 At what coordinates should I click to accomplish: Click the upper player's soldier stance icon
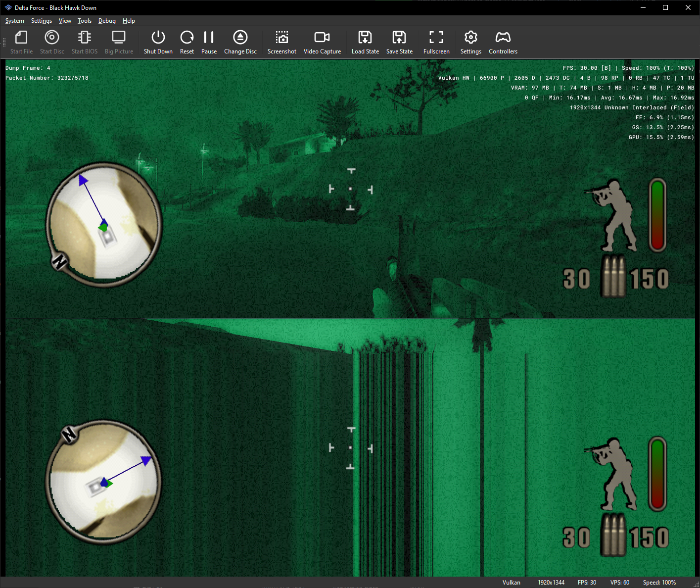tap(611, 215)
